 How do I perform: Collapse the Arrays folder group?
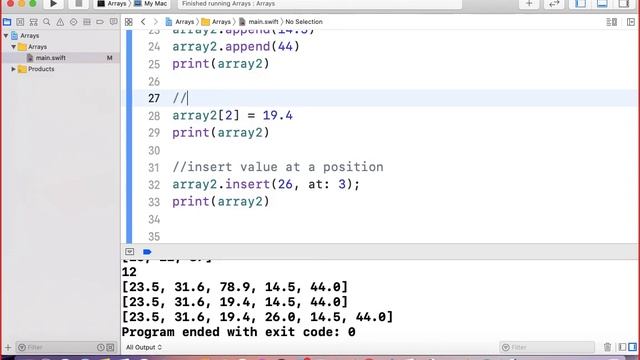[x=13, y=47]
